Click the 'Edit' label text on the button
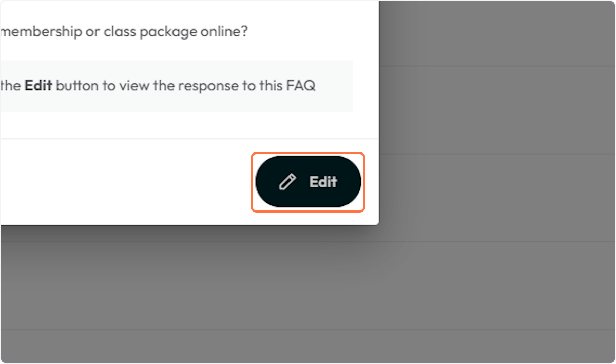Screen dimensions: 616x364 322,181
